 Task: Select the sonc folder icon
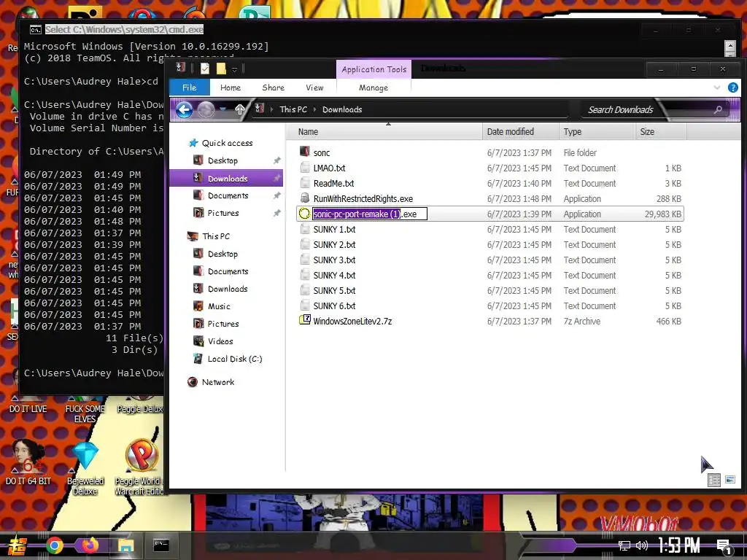click(x=305, y=152)
